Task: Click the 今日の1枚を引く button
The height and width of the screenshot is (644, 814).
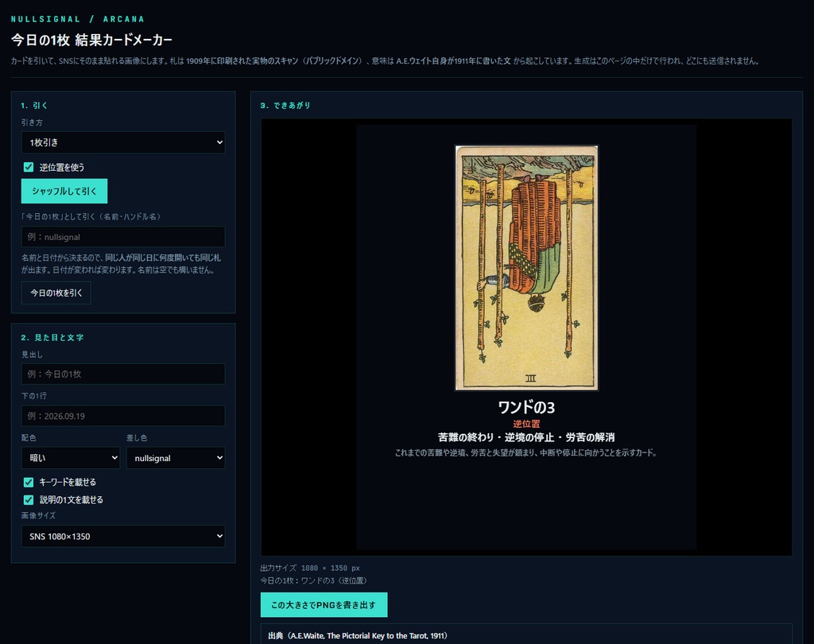Action: (56, 293)
